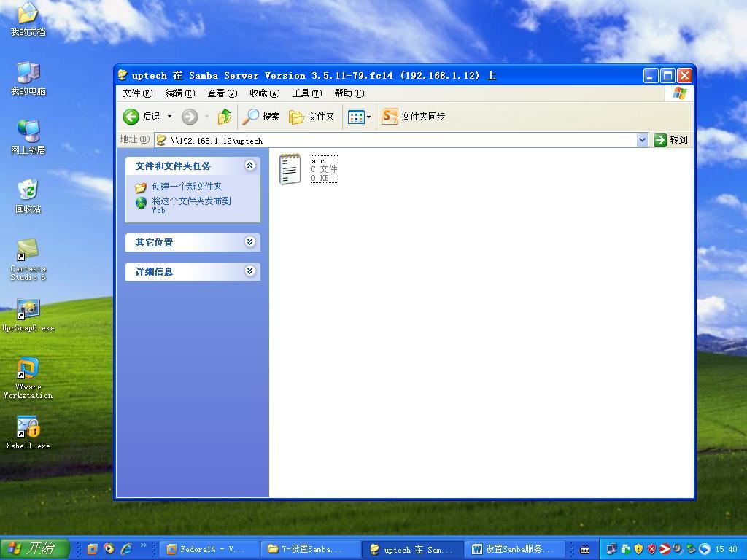Open the Back history dropdown arrow
The width and height of the screenshot is (747, 560).
click(x=169, y=116)
